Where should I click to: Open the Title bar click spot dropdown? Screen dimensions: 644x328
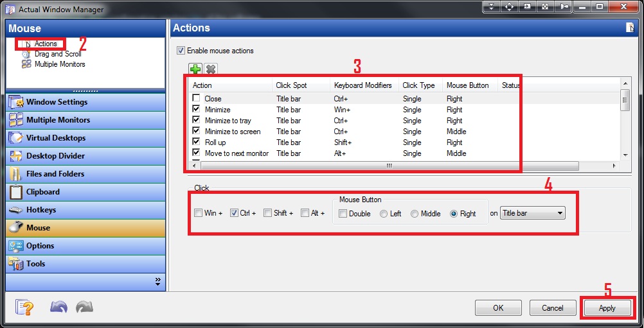(533, 213)
